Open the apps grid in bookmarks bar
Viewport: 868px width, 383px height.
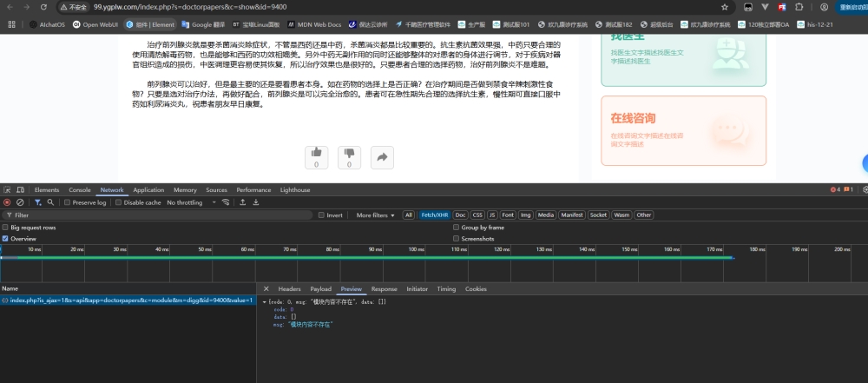click(x=11, y=24)
